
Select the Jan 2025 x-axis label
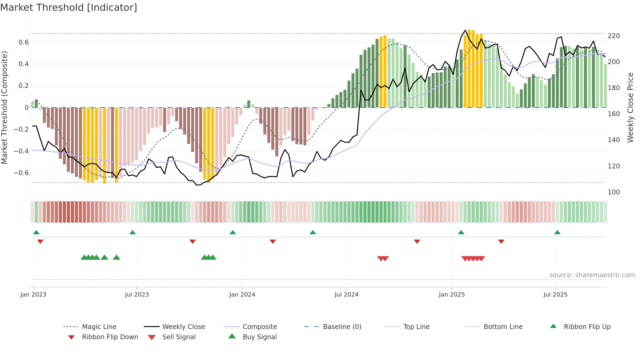pos(452,294)
